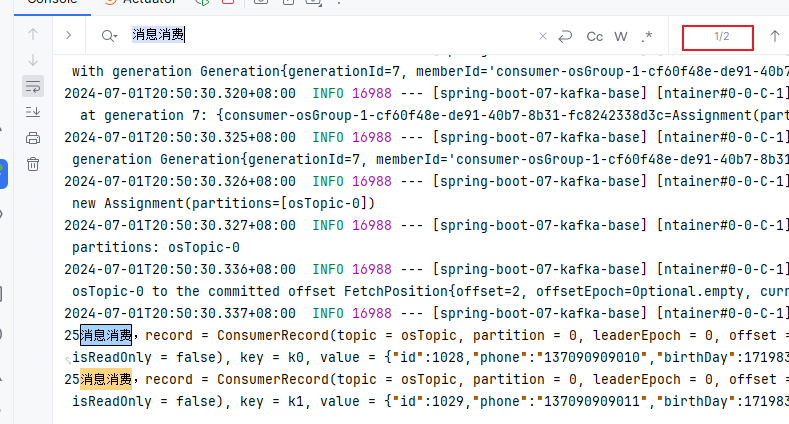Click the 1/2 match counter

722,36
